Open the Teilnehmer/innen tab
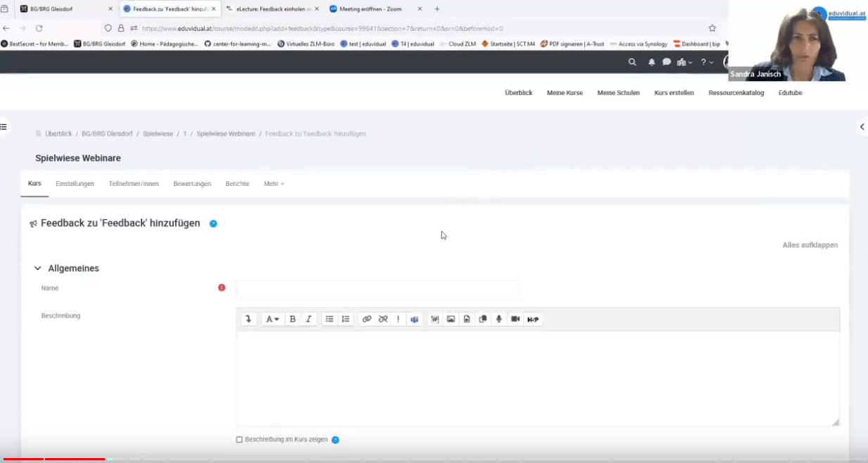868x463 pixels. tap(134, 184)
